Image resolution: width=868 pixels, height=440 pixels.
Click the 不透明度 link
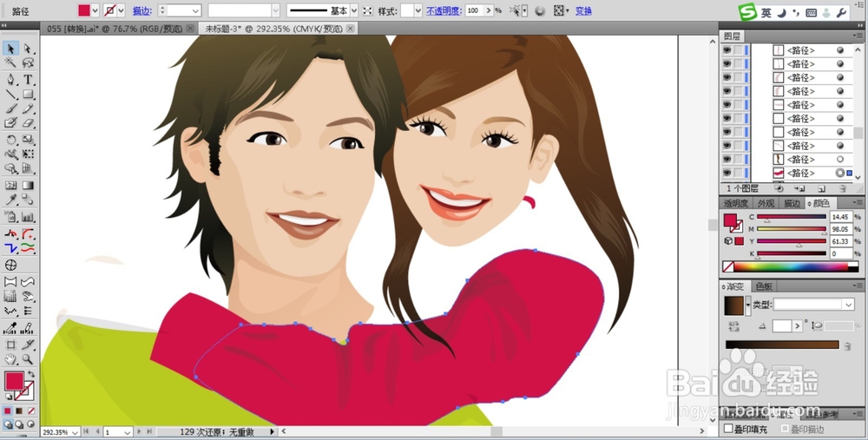point(444,10)
